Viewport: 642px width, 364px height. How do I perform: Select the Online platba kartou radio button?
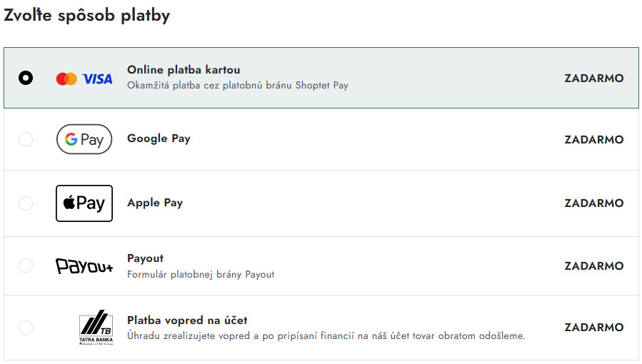click(26, 78)
